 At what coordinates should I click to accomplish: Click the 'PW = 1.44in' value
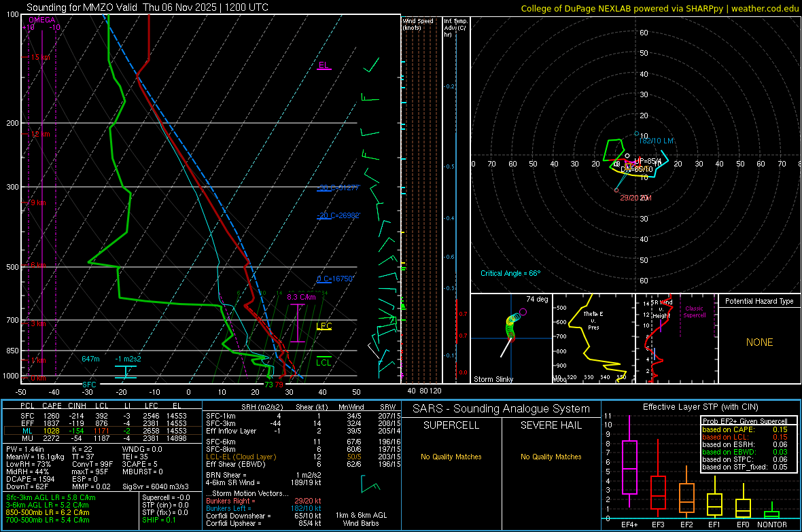[25, 449]
